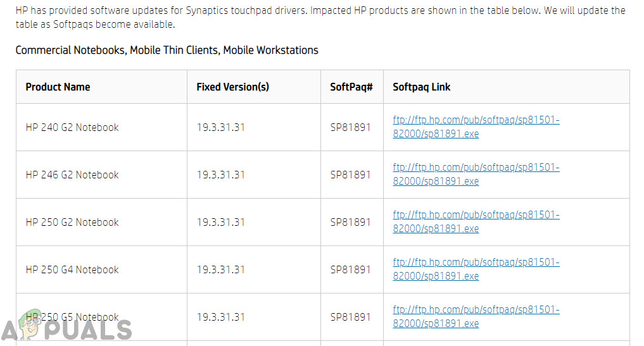Viewport: 644px width, 346px height.
Task: Select the HP 240 G2 Notebook product cell
Action: pos(72,127)
